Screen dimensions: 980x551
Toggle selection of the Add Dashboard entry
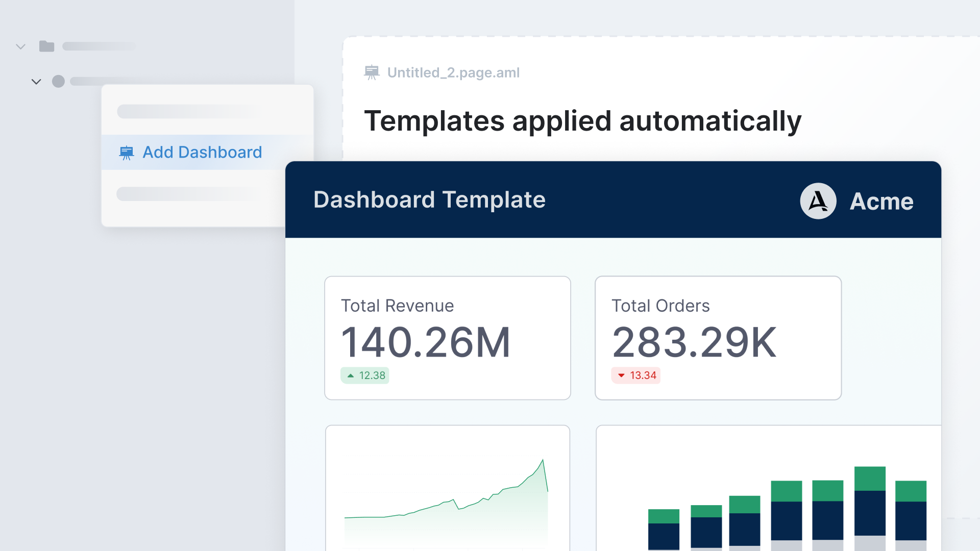click(202, 152)
